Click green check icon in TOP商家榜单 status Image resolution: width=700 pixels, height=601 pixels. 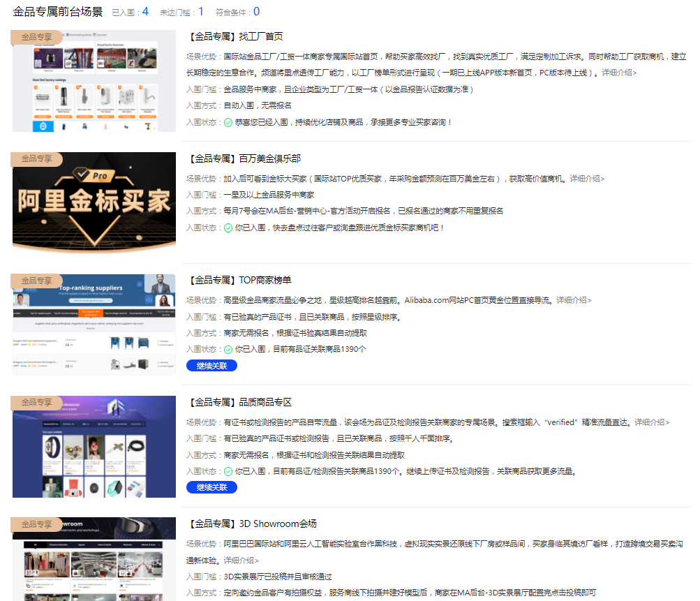coord(228,350)
